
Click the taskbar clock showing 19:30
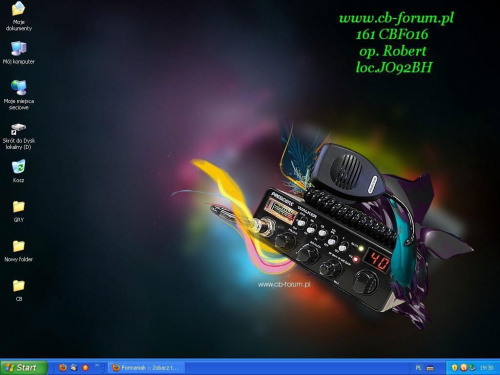[x=486, y=368]
